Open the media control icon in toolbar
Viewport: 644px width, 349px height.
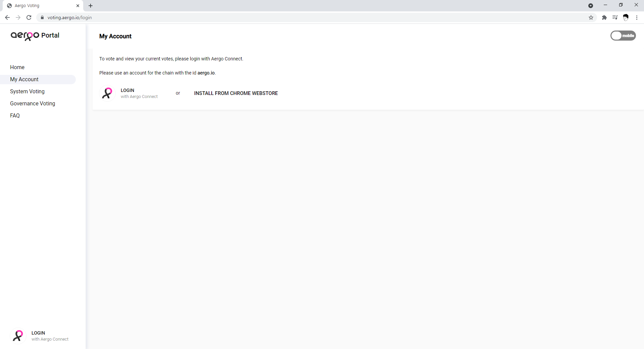(615, 17)
